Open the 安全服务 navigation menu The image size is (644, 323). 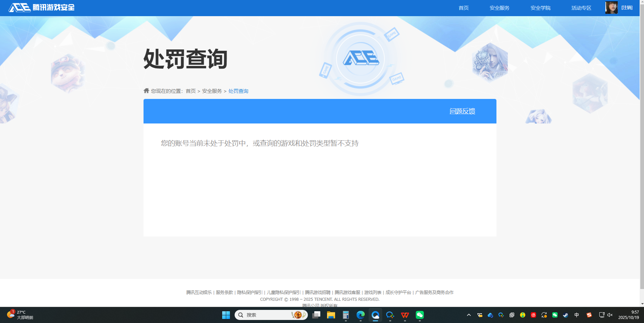coord(499,8)
